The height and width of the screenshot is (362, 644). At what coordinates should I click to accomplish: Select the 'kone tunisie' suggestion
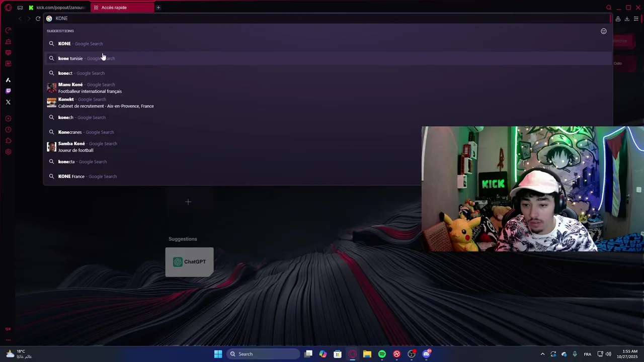328,58
